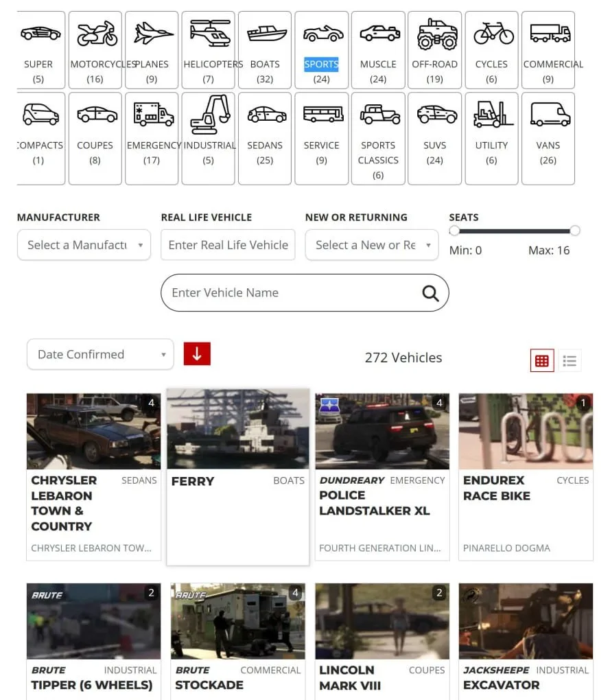Open Lincoln Mark VIII thumbnail
The width and height of the screenshot is (610, 700).
tap(382, 621)
